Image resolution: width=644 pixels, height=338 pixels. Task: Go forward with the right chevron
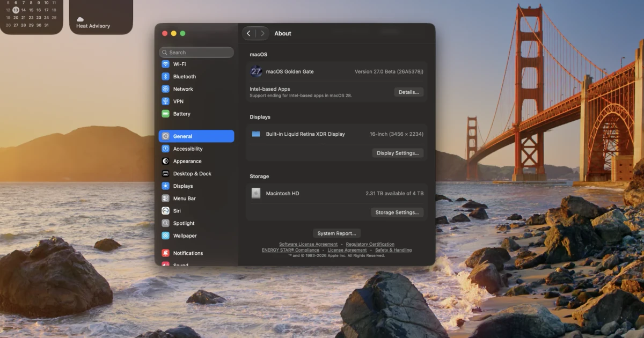[x=262, y=33]
